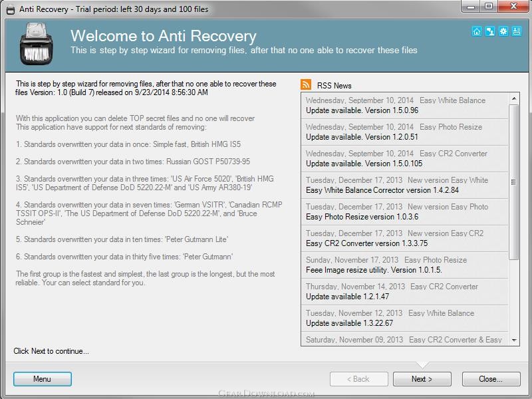
Task: Minimize the Anti Recovery window
Action: coord(471,6)
